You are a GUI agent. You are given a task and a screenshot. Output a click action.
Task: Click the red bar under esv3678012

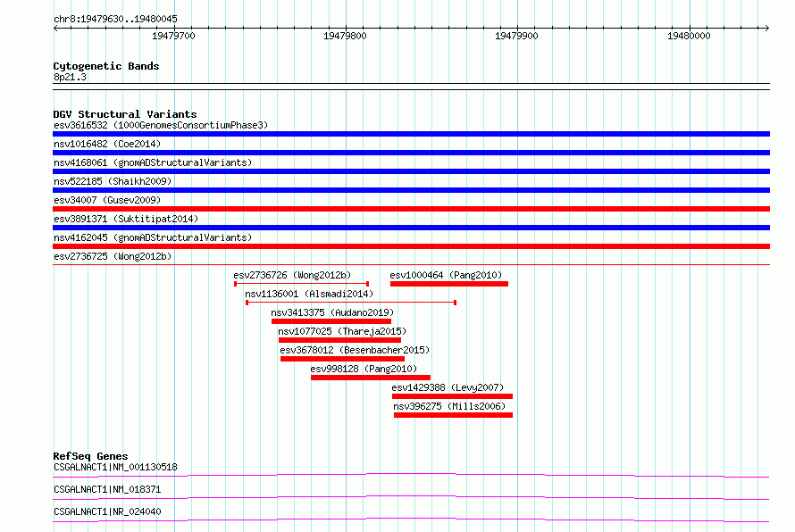(342, 359)
